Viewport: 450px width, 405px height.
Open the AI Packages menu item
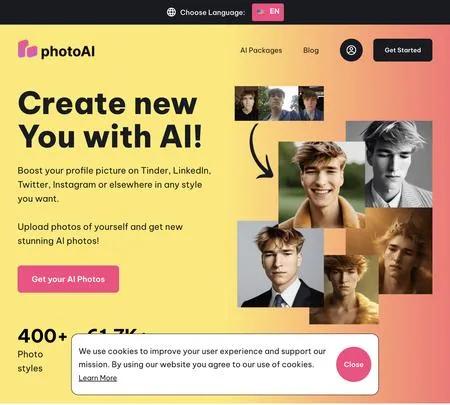(x=261, y=50)
